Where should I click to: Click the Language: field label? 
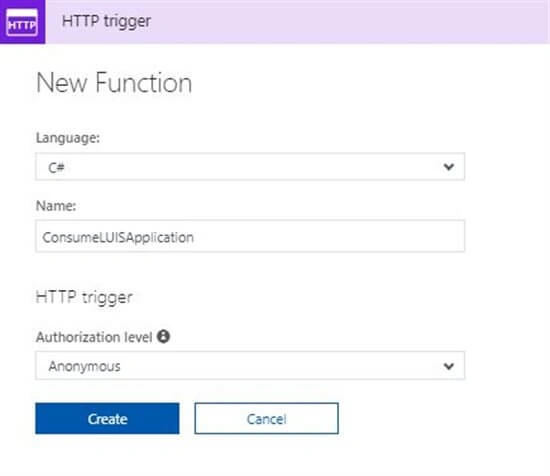tap(68, 138)
